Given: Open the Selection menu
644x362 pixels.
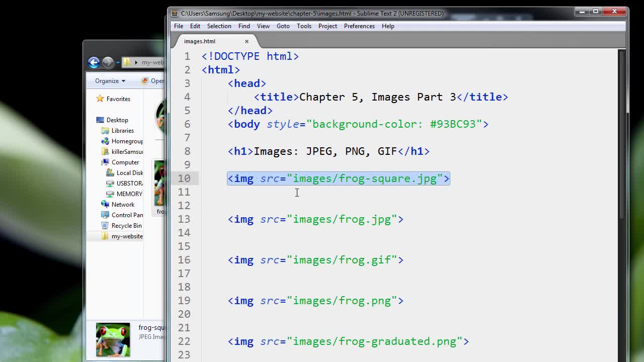Looking at the screenshot, I should coord(219,26).
